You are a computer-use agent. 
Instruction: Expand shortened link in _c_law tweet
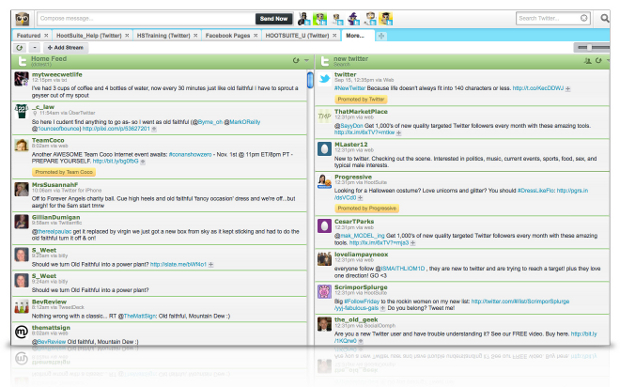coord(154,129)
